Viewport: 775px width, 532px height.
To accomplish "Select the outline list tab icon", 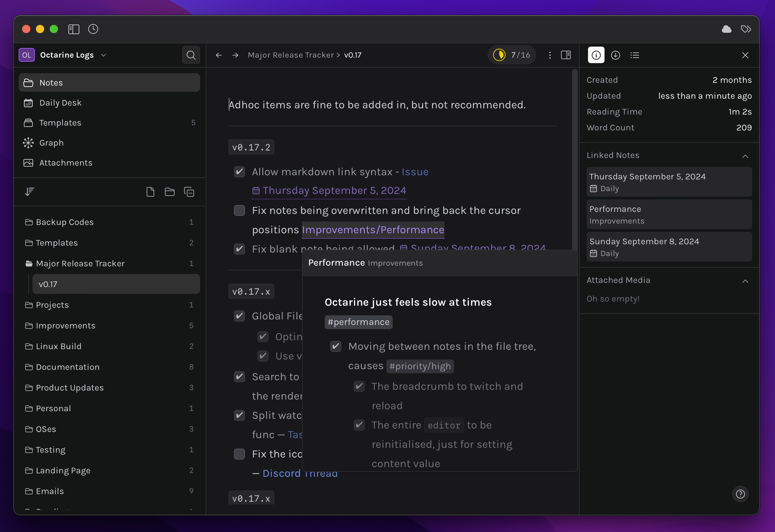I will coord(635,55).
